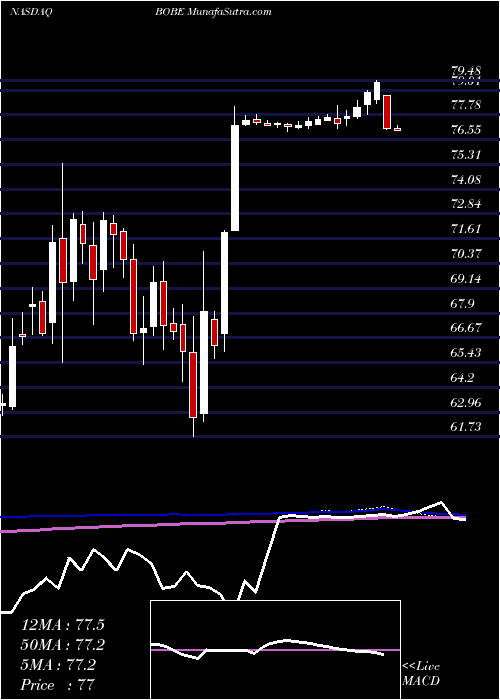The width and height of the screenshot is (500, 700).
Task: Click the 50MA : 77.2 value
Action: coord(62,645)
